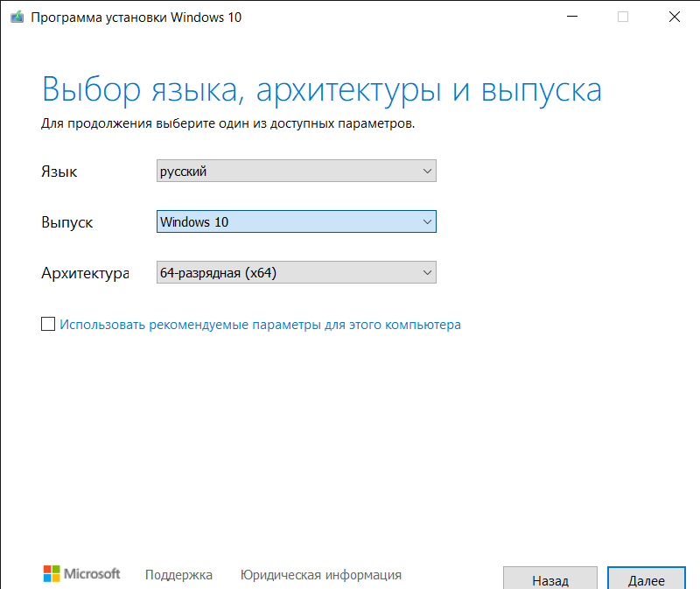Viewport: 700px width, 589px height.
Task: Open the Поддержка link
Action: [x=178, y=575]
